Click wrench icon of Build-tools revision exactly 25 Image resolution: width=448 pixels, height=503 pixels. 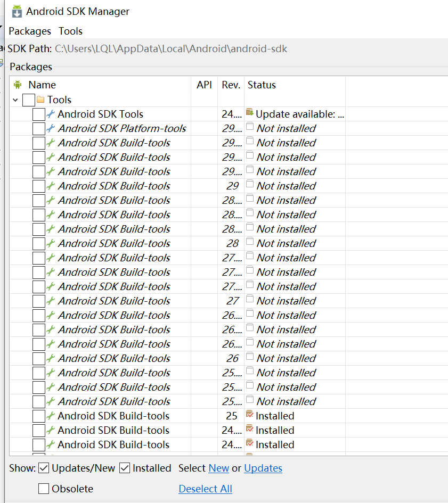point(51,416)
